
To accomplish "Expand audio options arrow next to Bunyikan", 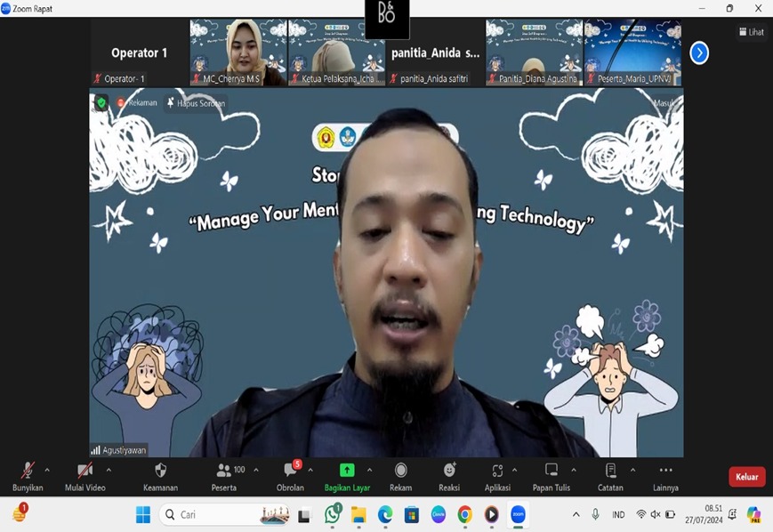I will coord(47,471).
